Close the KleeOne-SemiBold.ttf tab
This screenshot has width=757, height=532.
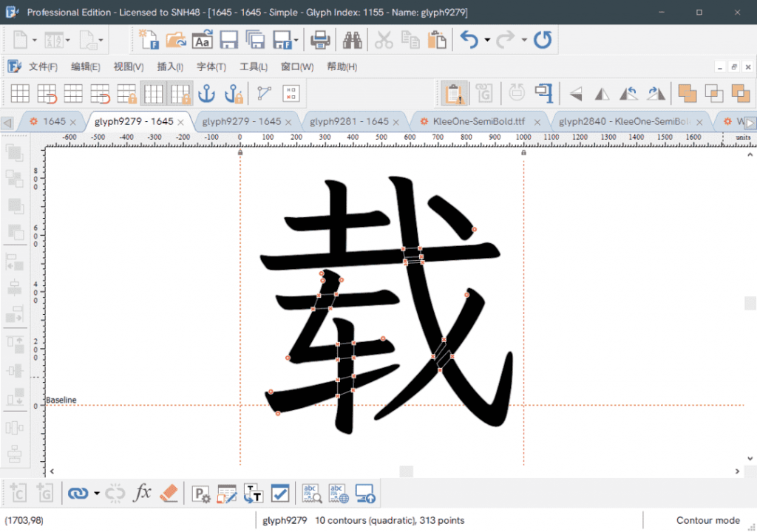[537, 123]
